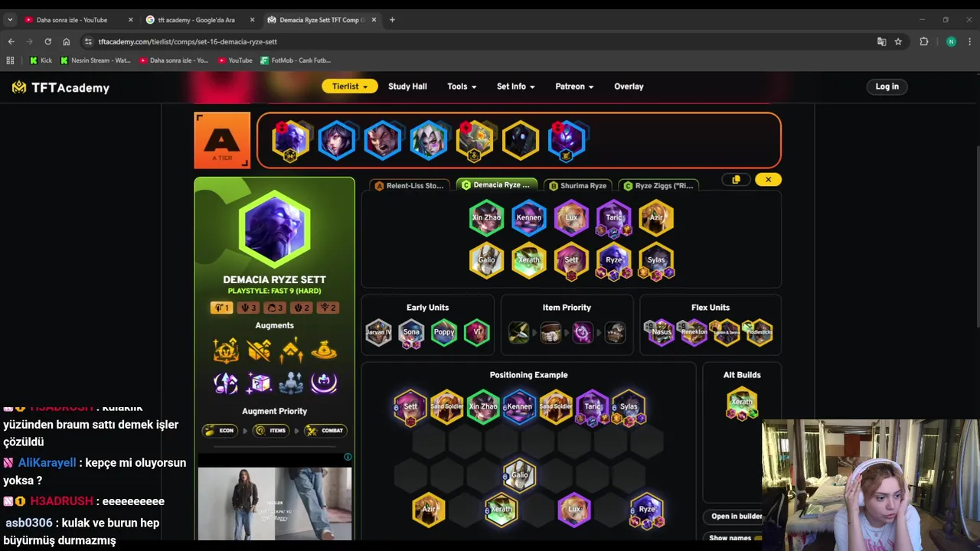This screenshot has width=980, height=551.
Task: Click the ad info icon
Action: pyautogui.click(x=348, y=457)
